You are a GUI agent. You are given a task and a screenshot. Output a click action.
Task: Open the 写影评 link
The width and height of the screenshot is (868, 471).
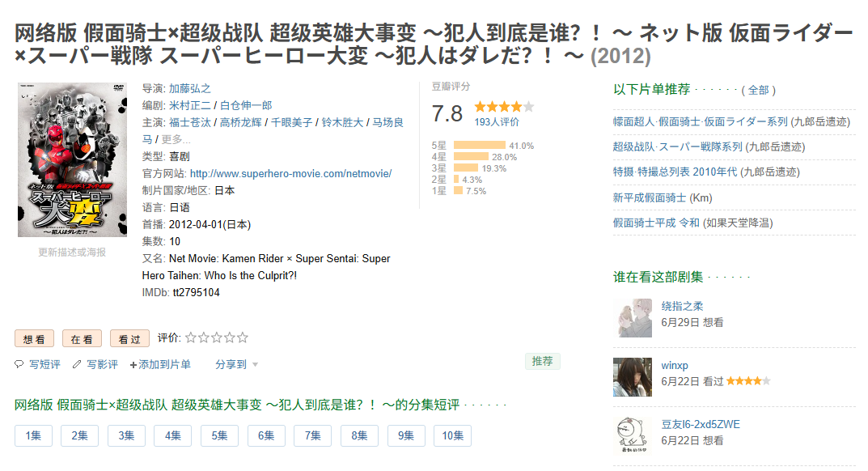pyautogui.click(x=103, y=365)
